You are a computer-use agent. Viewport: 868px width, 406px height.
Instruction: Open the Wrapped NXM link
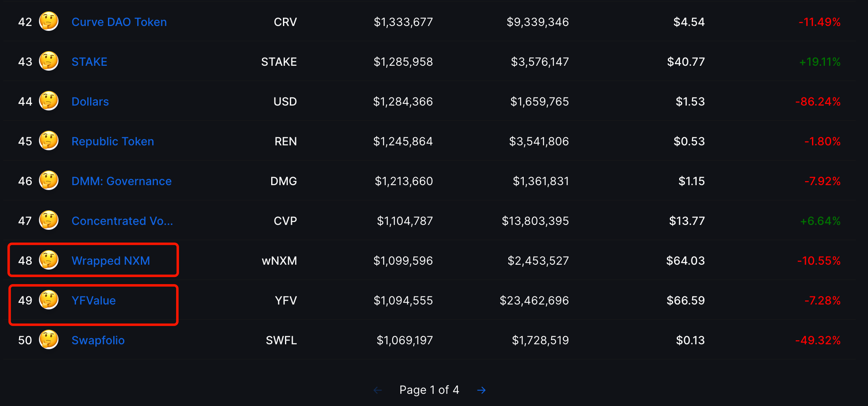point(111,261)
